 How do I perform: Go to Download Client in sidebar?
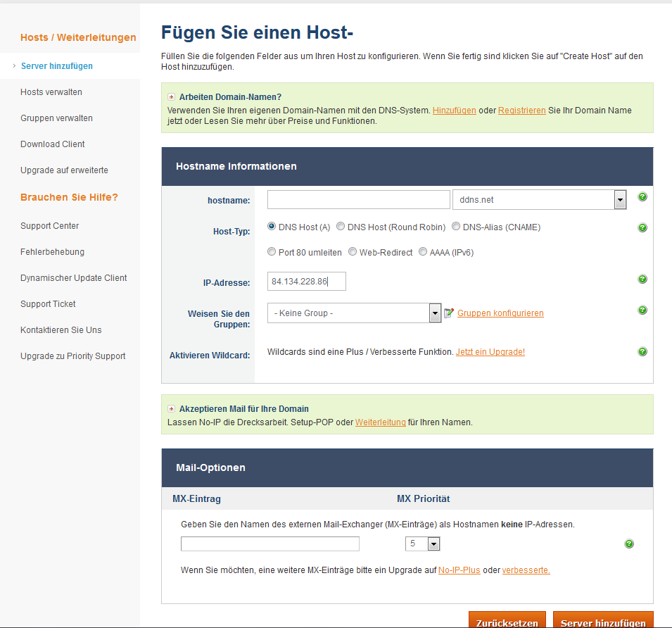tap(53, 144)
